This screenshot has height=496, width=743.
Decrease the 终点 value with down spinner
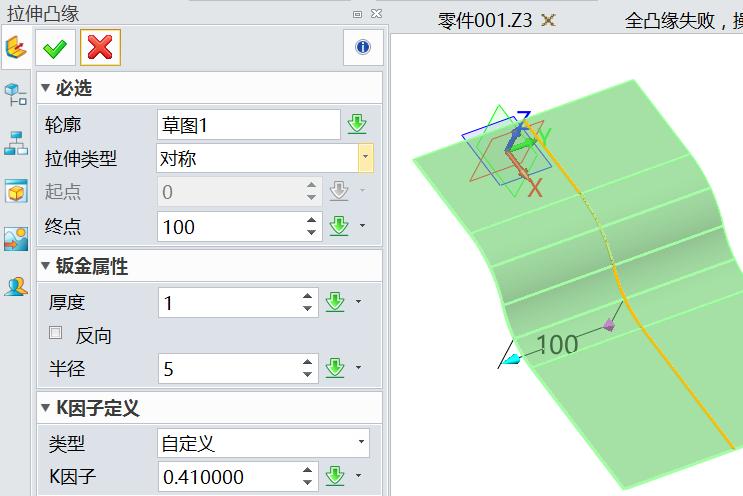pyautogui.click(x=311, y=232)
